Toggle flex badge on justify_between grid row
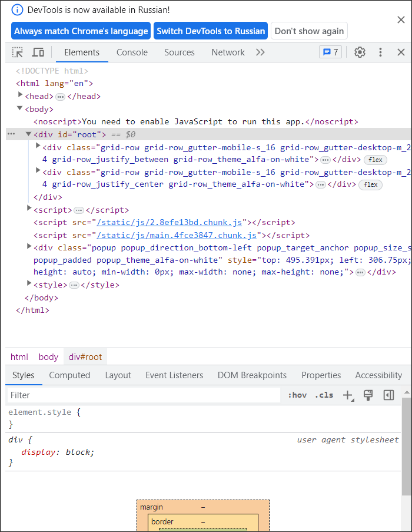The height and width of the screenshot is (532, 412). 376,160
